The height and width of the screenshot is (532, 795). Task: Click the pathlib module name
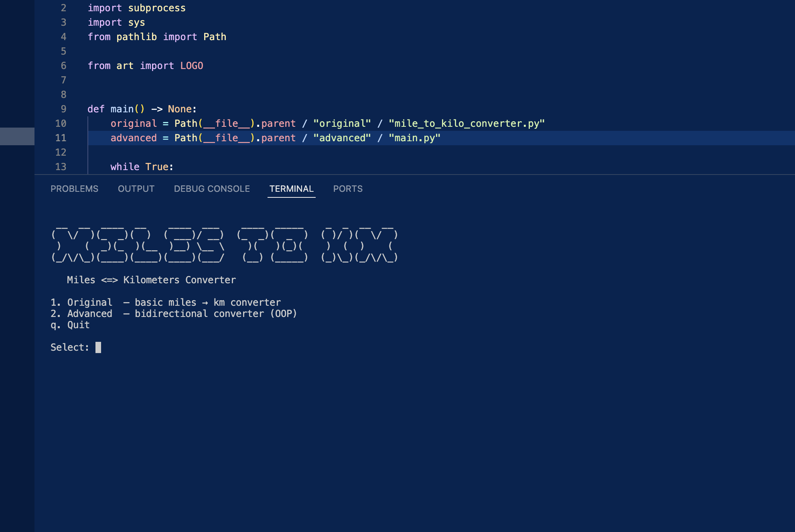(136, 37)
